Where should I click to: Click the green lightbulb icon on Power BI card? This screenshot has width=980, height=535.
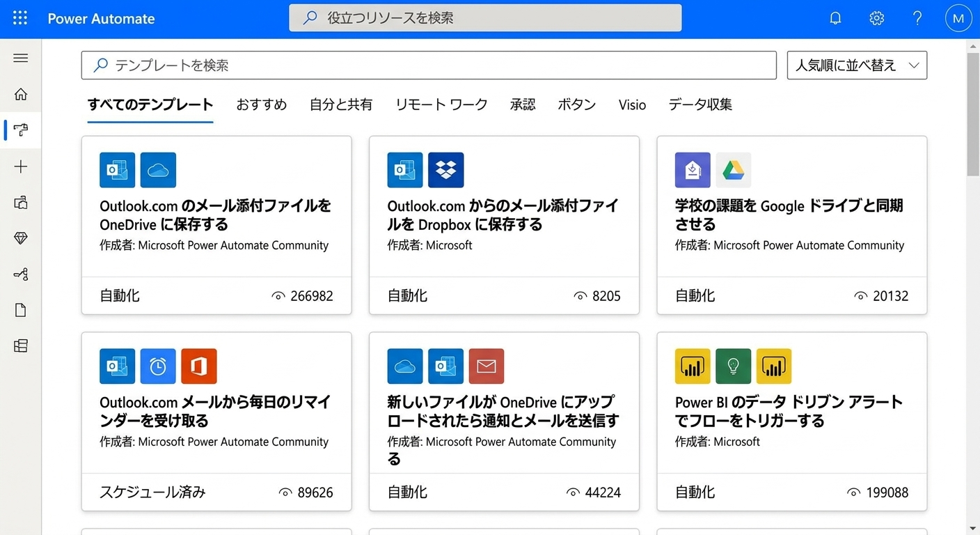point(733,366)
